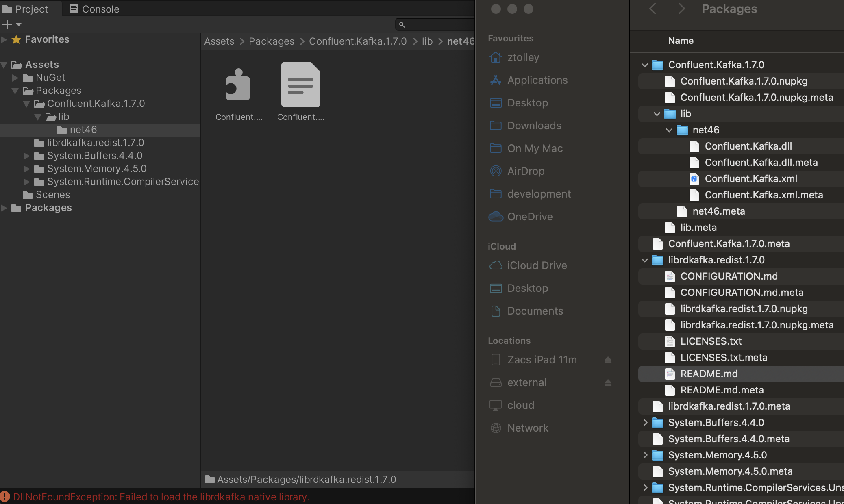
Task: Open AirDrop from the Finder sidebar
Action: pos(526,171)
